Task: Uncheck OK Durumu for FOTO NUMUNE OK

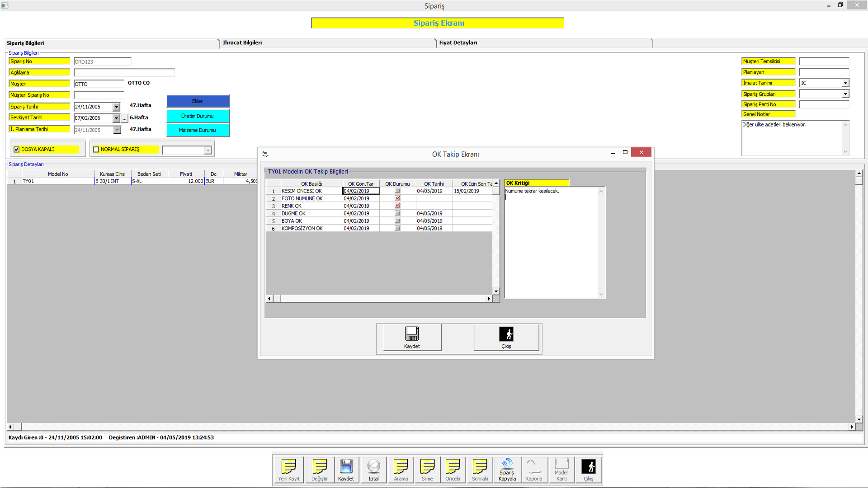Action: click(397, 198)
